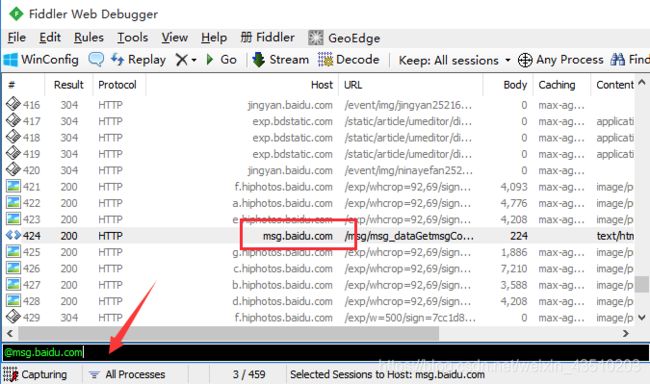Toggle Stream mode in toolbar
This screenshot has height=384, width=650.
tap(281, 60)
